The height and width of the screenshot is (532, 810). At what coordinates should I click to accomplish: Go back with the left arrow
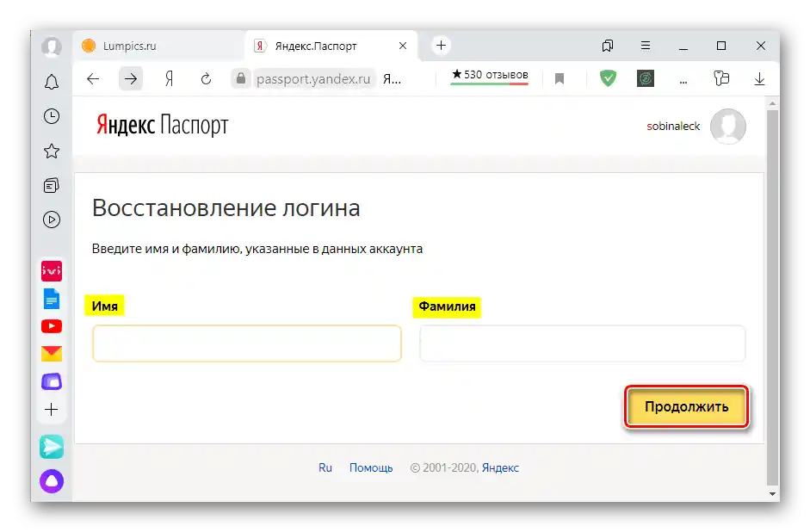click(93, 79)
